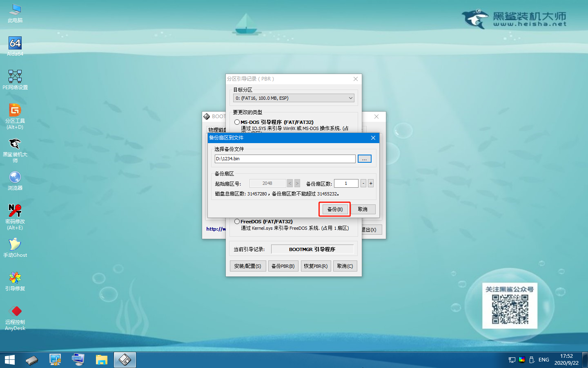Image resolution: width=588 pixels, height=368 pixels.
Task: Open the Aida64 desktop icon
Action: 15,46
